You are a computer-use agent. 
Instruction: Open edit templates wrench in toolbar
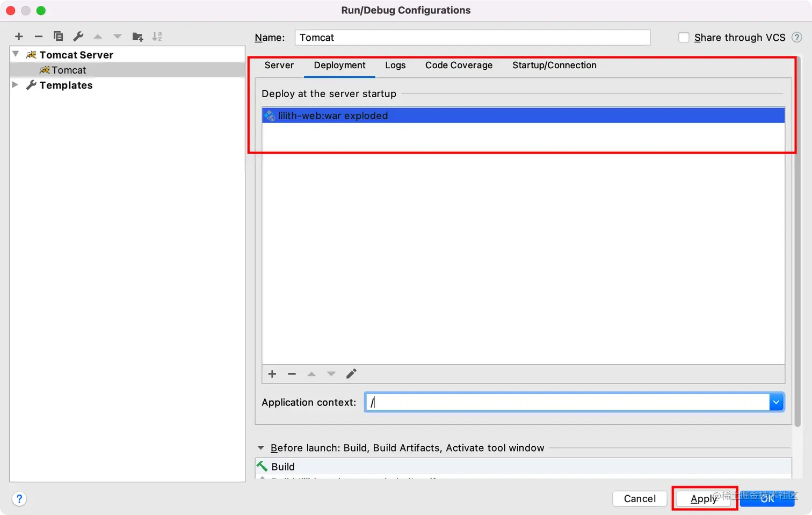pyautogui.click(x=78, y=37)
